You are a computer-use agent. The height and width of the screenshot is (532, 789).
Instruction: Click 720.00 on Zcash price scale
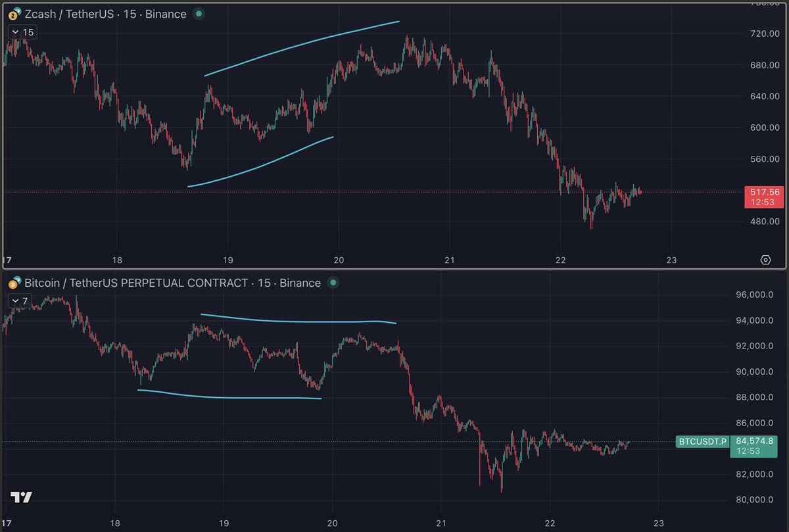tap(763, 34)
